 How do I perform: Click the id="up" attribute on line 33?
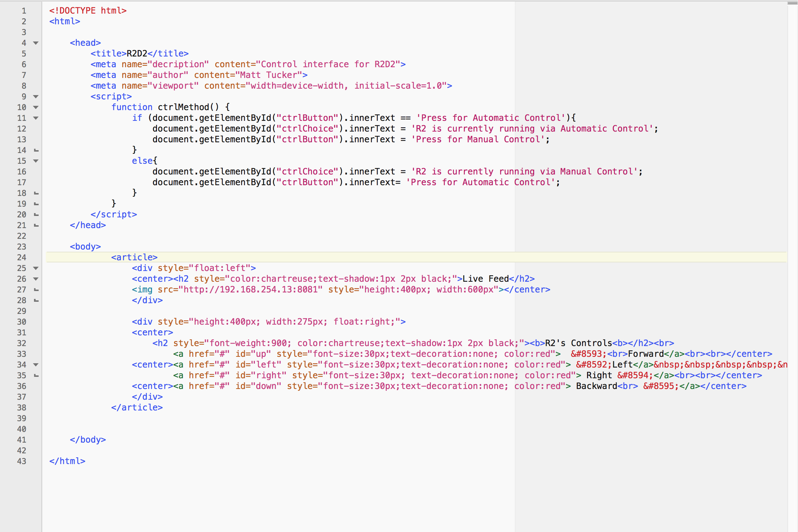click(x=253, y=354)
